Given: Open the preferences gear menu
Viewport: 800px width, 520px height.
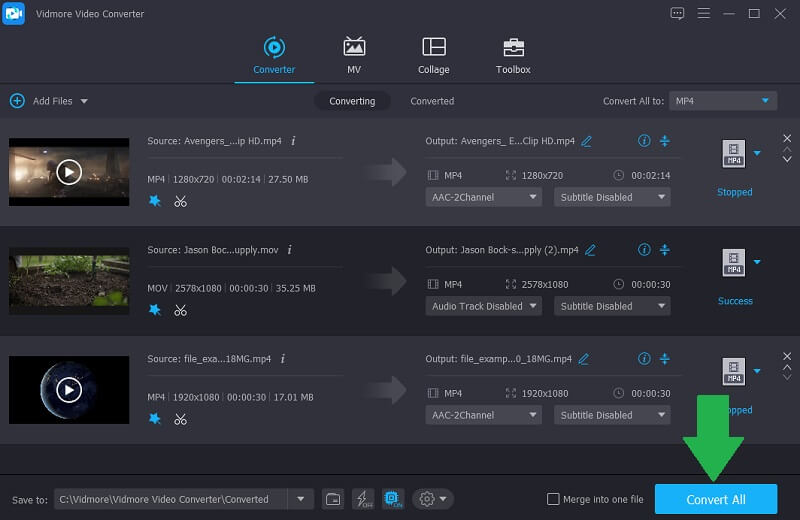Looking at the screenshot, I should point(433,499).
